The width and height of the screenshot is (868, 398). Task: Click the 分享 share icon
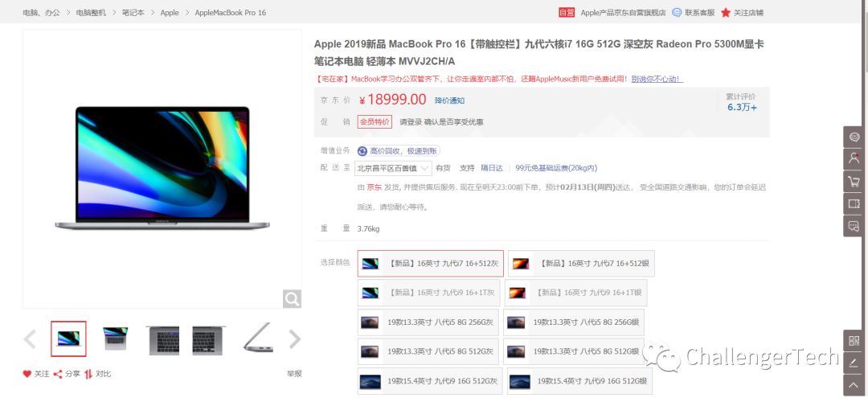point(58,374)
